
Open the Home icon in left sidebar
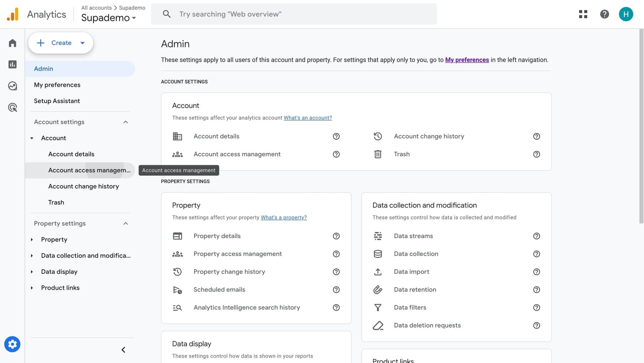click(x=12, y=43)
